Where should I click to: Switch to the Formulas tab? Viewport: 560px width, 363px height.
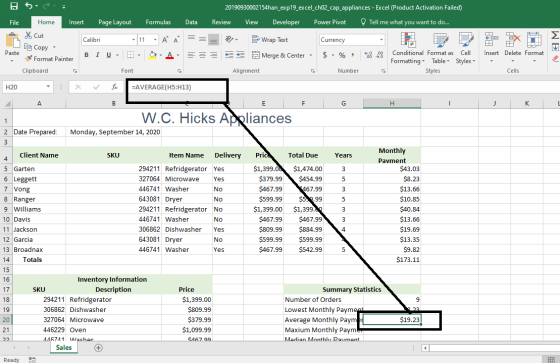coord(158,22)
